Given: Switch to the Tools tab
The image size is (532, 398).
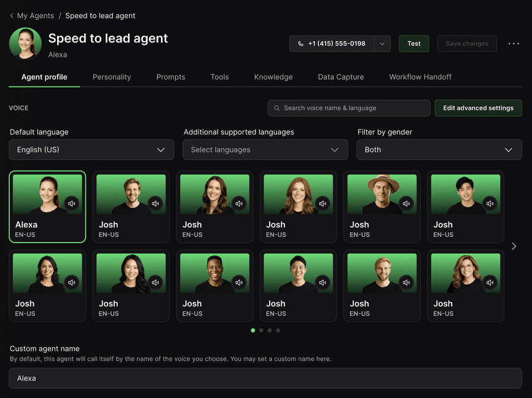Looking at the screenshot, I should (x=219, y=77).
